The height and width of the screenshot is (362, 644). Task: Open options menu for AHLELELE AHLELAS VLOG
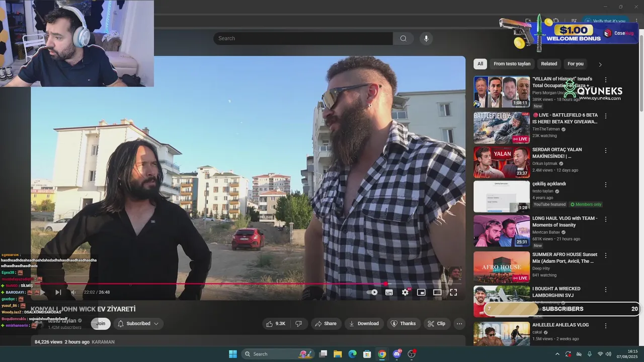(x=606, y=326)
